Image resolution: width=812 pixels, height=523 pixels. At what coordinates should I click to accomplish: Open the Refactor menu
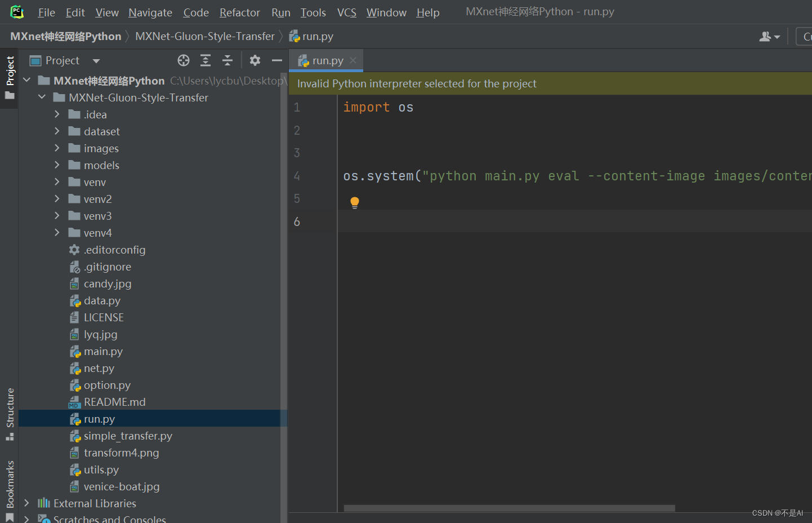click(x=240, y=12)
